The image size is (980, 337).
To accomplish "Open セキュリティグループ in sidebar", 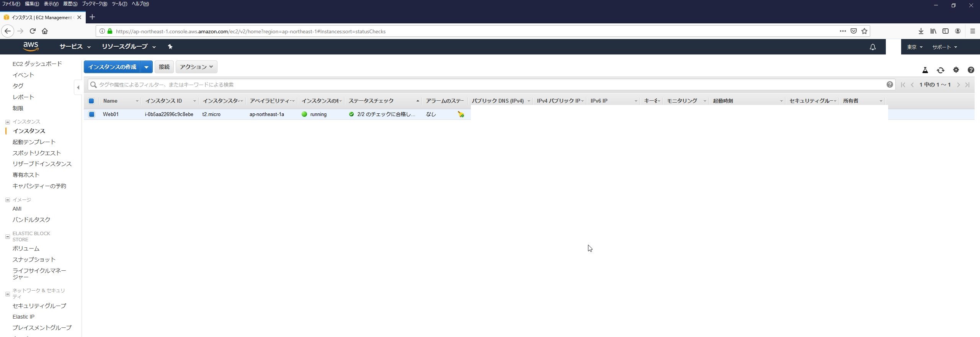I will (x=39, y=306).
